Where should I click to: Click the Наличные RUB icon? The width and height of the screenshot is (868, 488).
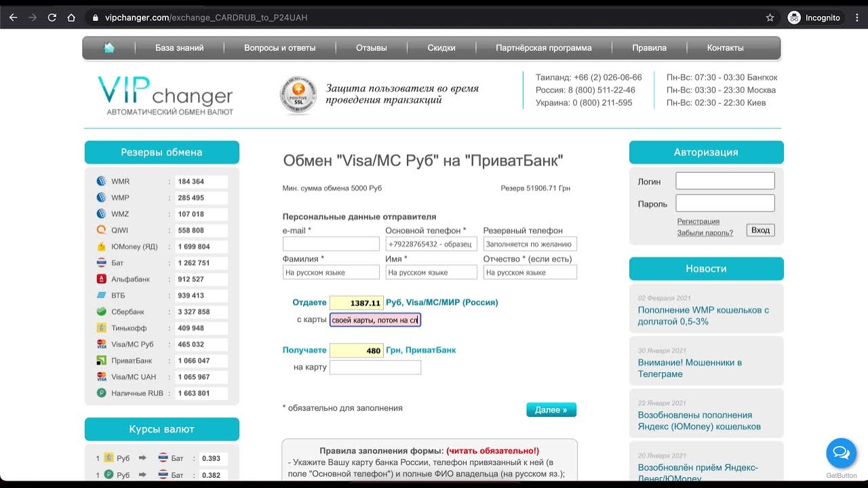[101, 393]
